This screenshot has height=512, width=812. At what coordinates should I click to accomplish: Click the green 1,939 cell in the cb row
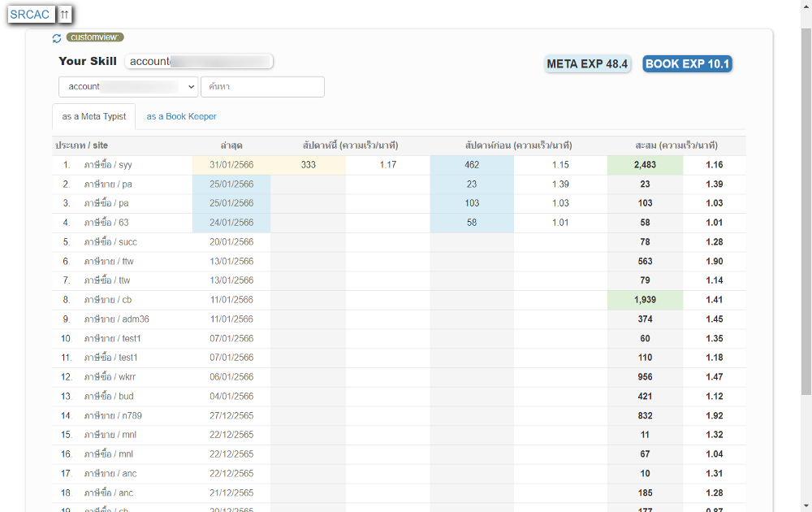point(645,300)
